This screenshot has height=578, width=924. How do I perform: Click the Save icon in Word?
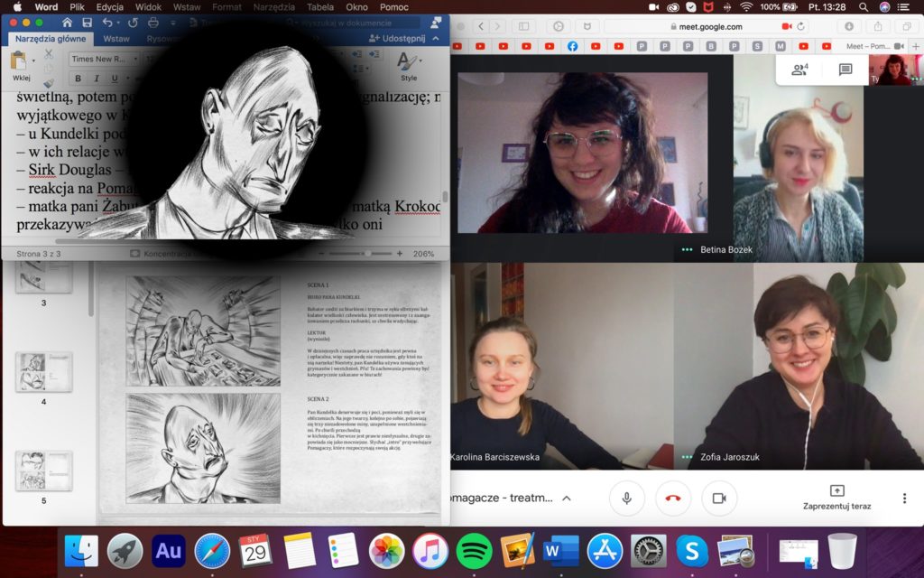point(87,22)
